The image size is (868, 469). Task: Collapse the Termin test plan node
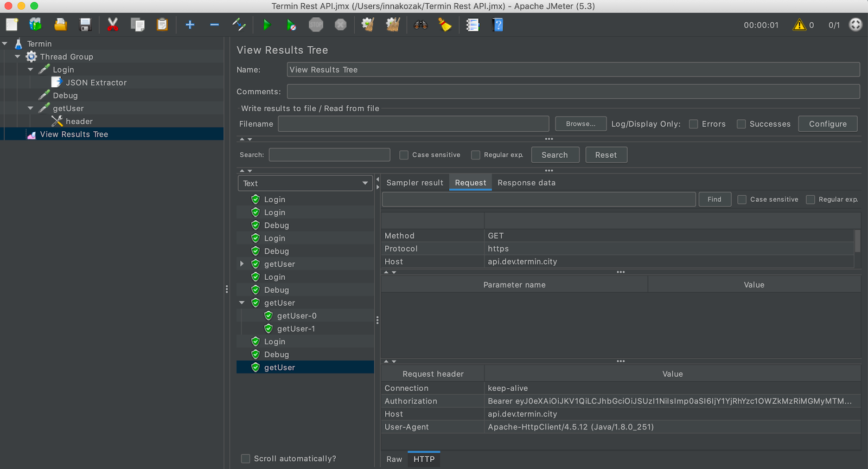[x=5, y=43]
